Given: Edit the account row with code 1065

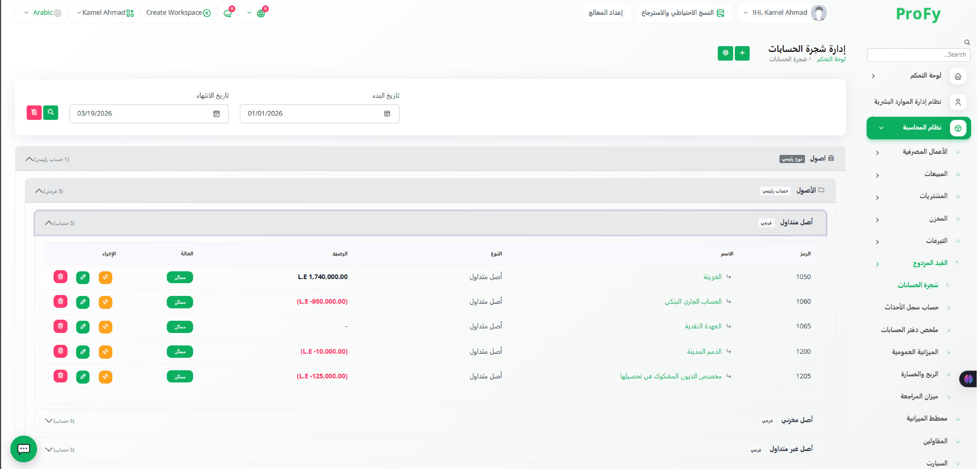Looking at the screenshot, I should tap(83, 327).
